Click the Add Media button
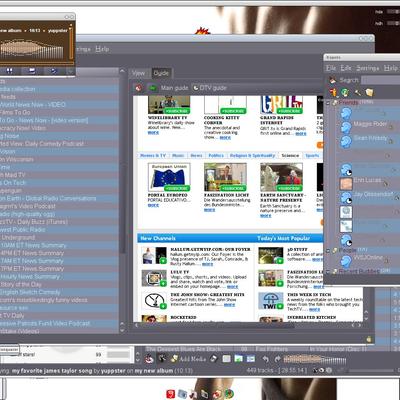400x400 pixels. 188,359
